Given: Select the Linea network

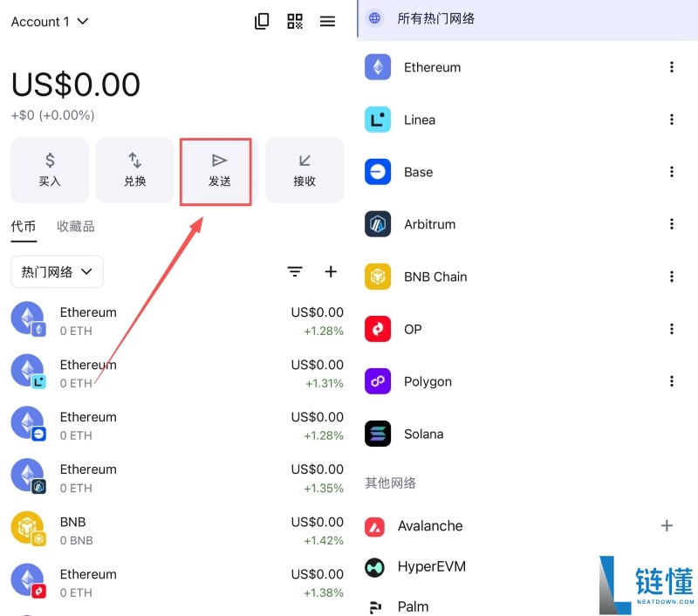Looking at the screenshot, I should (x=528, y=120).
